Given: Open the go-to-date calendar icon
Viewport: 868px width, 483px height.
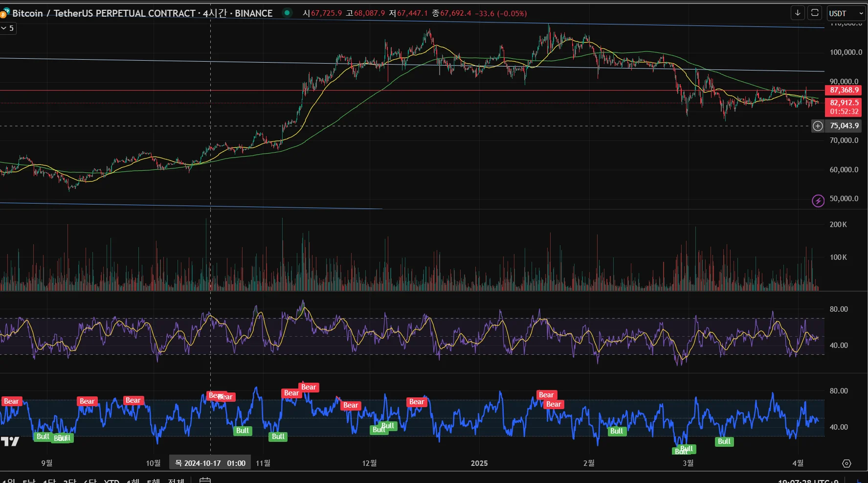Looking at the screenshot, I should pos(205,481).
